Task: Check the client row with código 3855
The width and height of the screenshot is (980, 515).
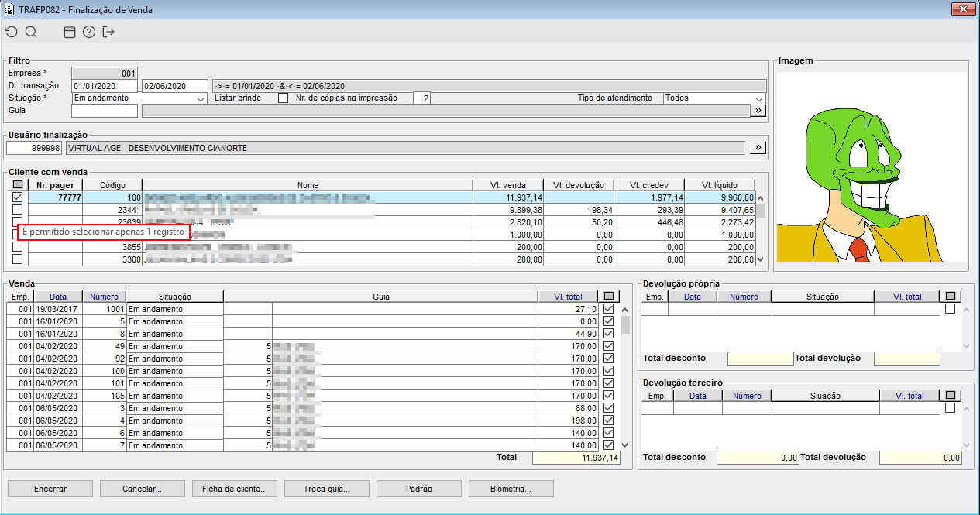Action: [x=18, y=247]
